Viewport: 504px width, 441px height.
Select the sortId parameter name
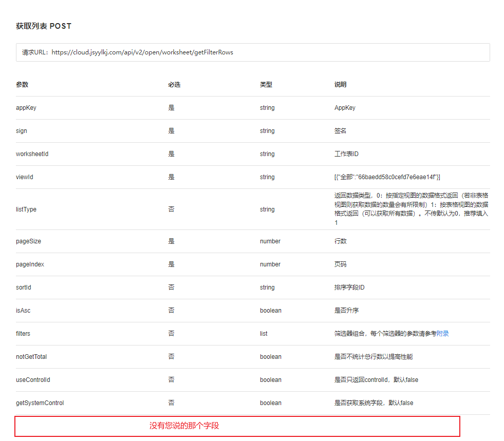coord(24,287)
